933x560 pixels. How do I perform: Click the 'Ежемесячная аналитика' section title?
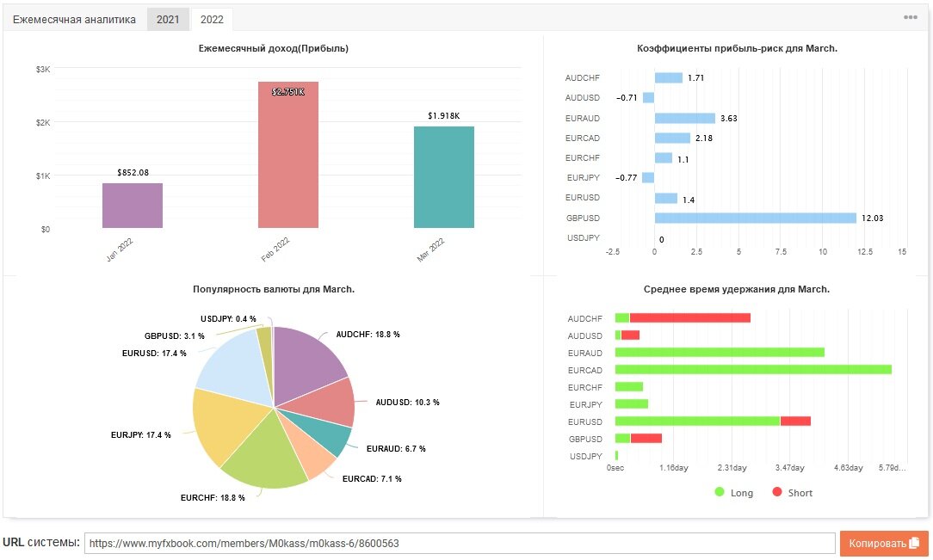tap(74, 20)
